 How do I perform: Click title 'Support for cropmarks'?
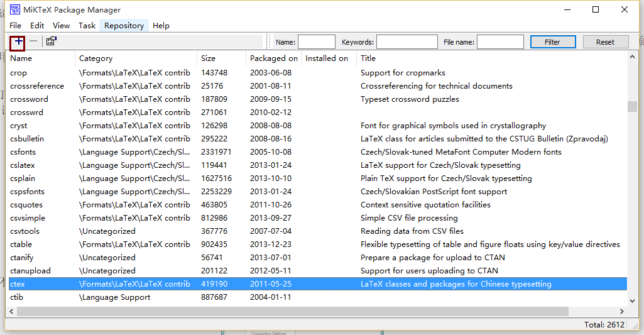coord(403,73)
